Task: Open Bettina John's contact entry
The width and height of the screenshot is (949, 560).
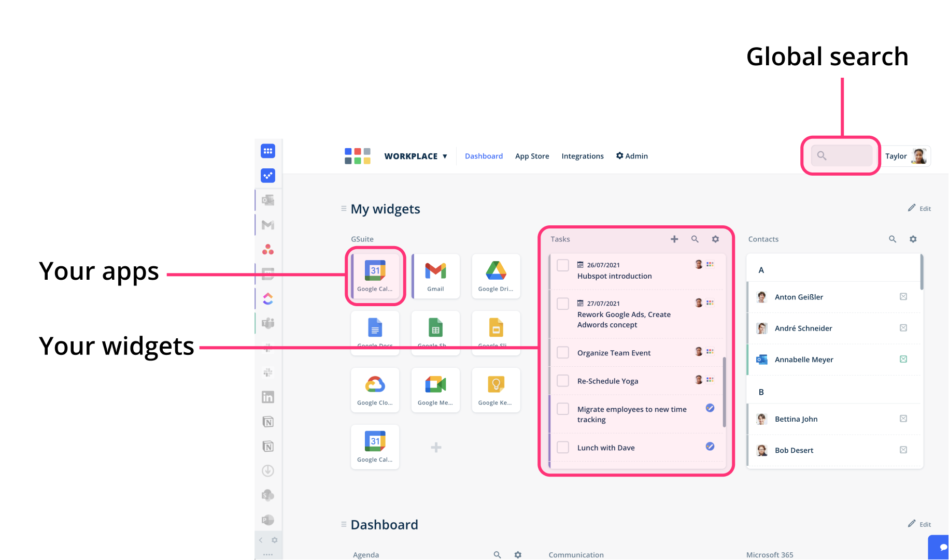Action: [x=834, y=419]
